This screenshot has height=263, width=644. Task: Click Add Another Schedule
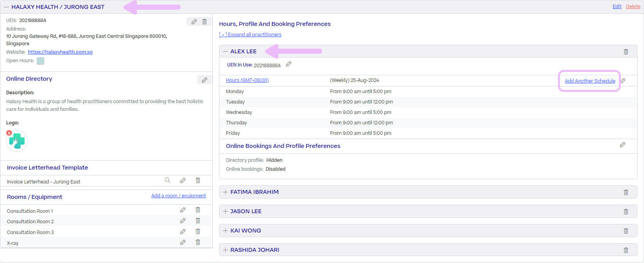[590, 81]
